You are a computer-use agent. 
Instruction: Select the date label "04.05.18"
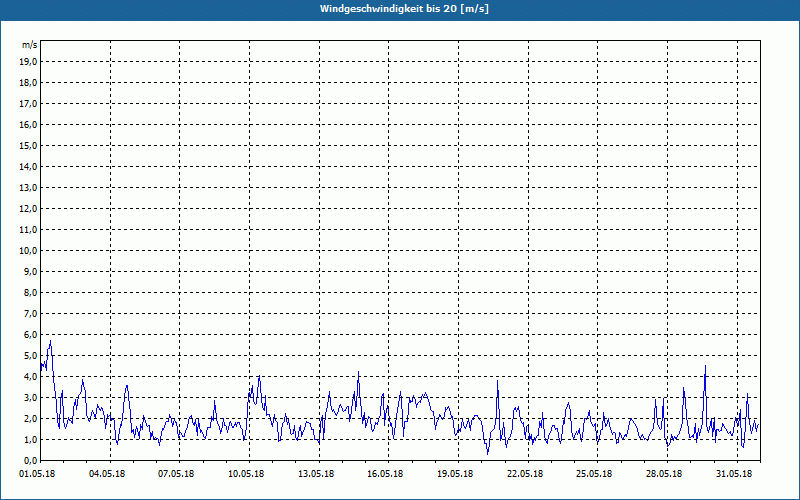[107, 474]
